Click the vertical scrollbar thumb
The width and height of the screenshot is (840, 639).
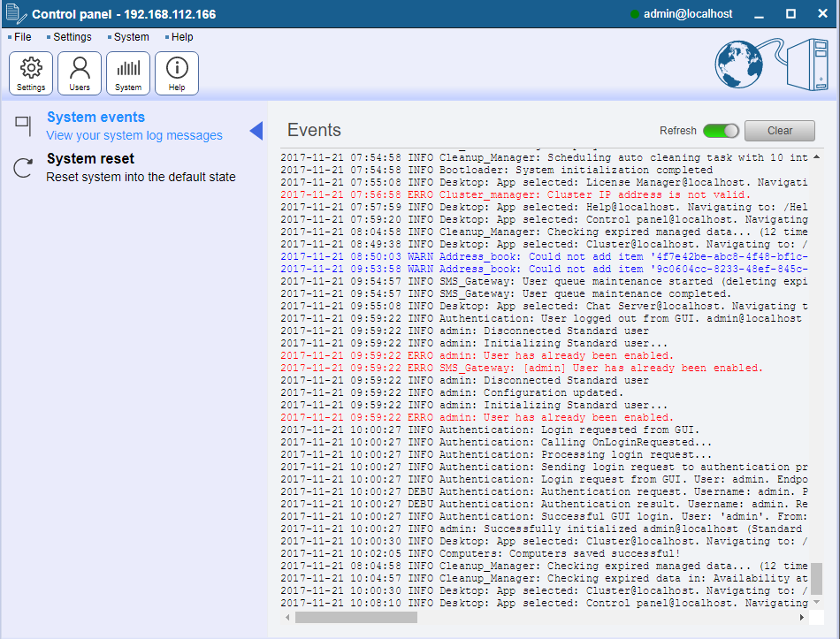click(x=816, y=579)
